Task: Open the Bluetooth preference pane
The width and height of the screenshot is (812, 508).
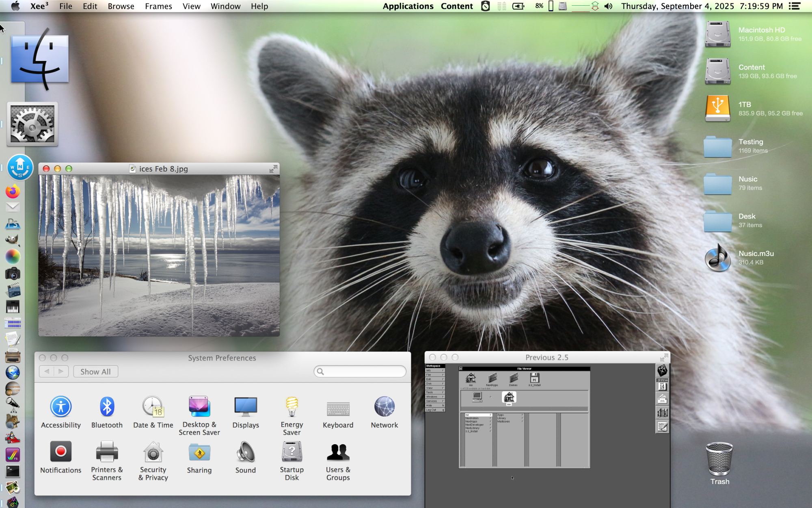Action: (107, 412)
